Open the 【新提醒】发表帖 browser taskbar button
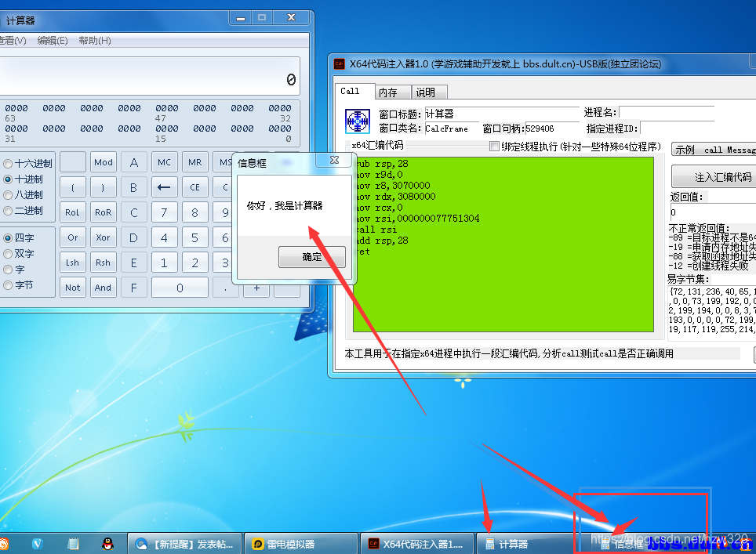This screenshot has width=756, height=554. click(x=184, y=545)
